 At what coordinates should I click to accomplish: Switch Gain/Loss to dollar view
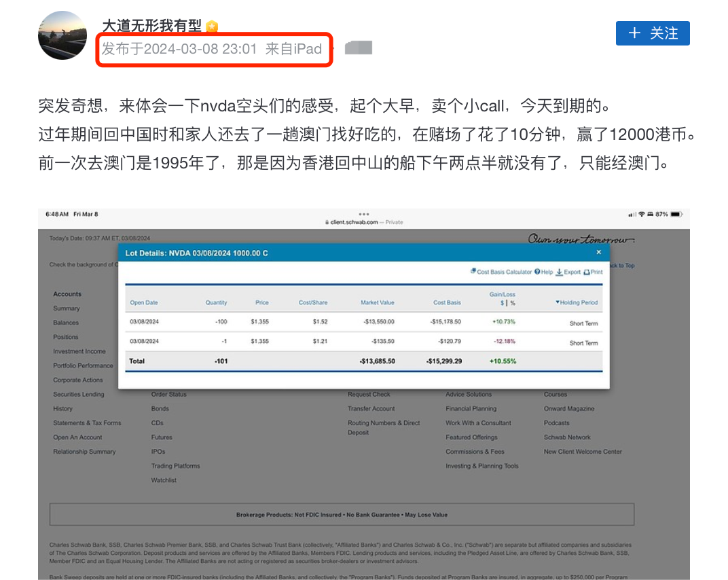[502, 303]
